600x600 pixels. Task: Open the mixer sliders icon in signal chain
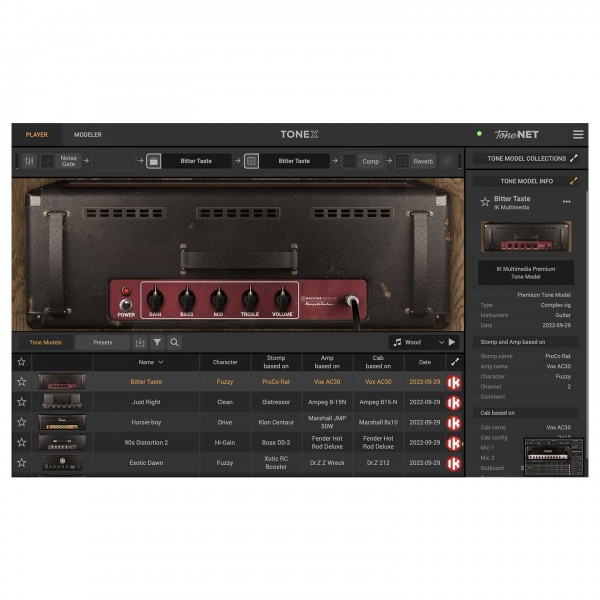pyautogui.click(x=29, y=161)
